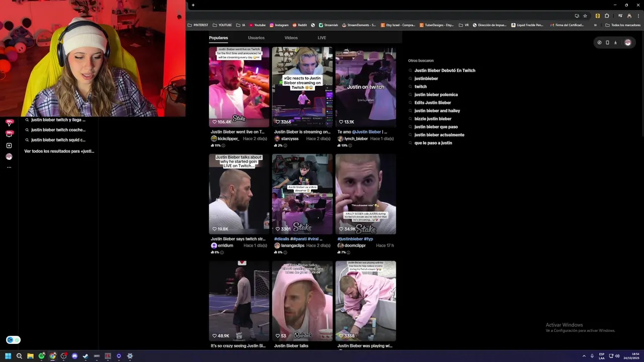Expand the hidden bookmarks overflow chevron
Image resolution: width=644 pixels, height=362 pixels.
[x=595, y=25]
